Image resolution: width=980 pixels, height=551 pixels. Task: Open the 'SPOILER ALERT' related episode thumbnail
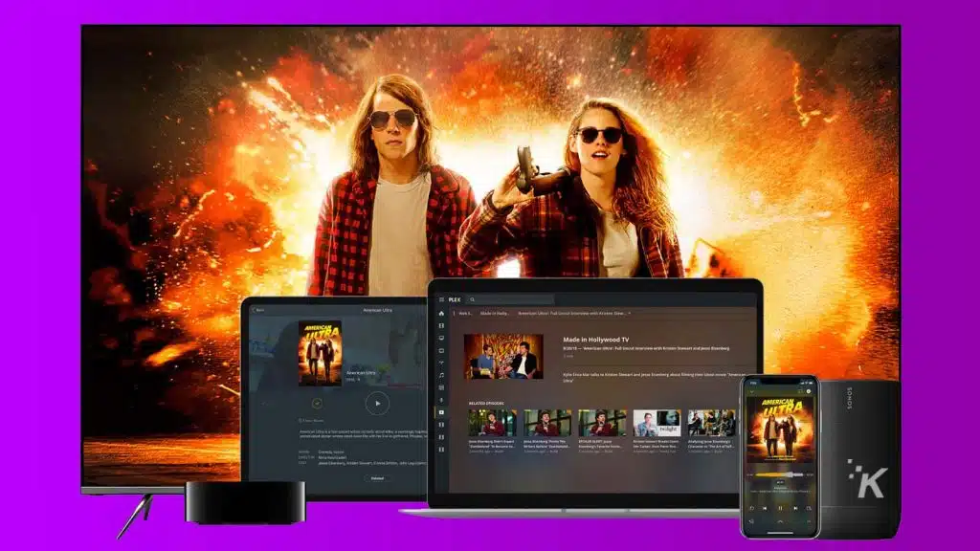point(602,423)
